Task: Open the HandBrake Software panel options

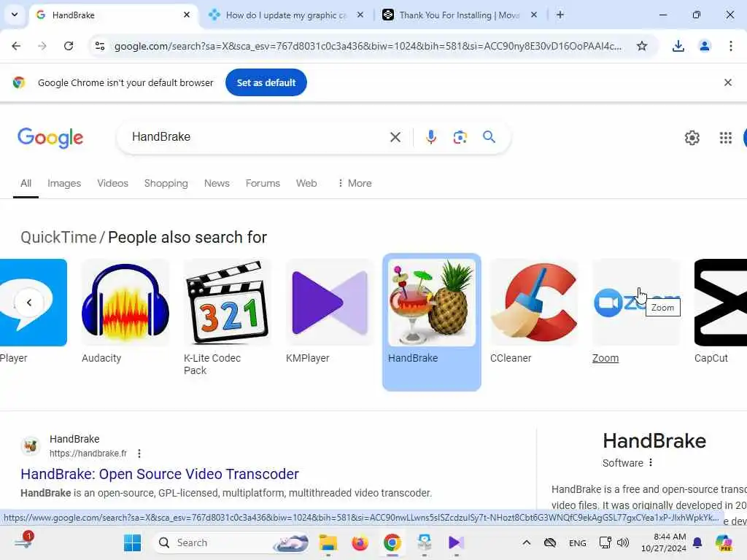Action: (651, 463)
